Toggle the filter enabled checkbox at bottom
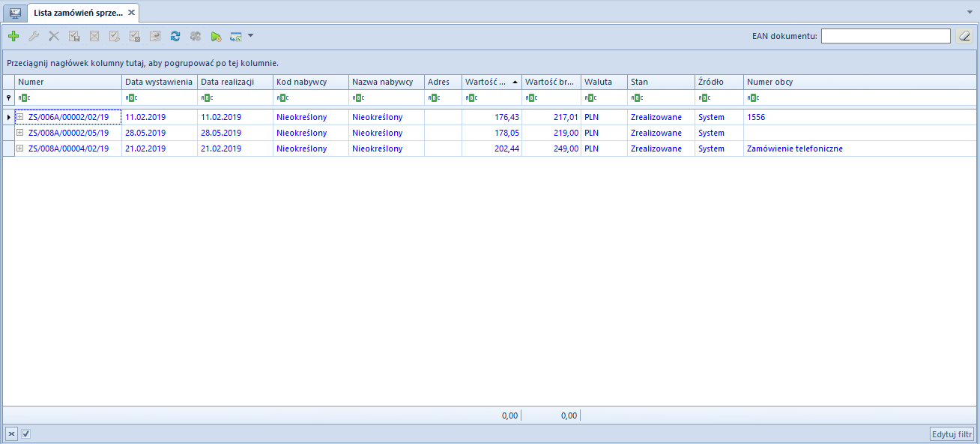This screenshot has height=444, width=980. point(25,433)
